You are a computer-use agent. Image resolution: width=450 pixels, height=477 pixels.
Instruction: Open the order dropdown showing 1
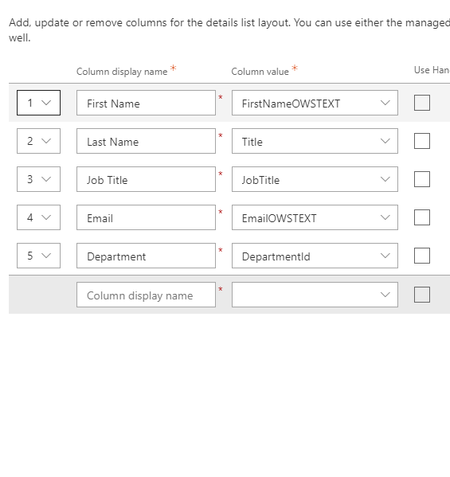click(x=39, y=103)
